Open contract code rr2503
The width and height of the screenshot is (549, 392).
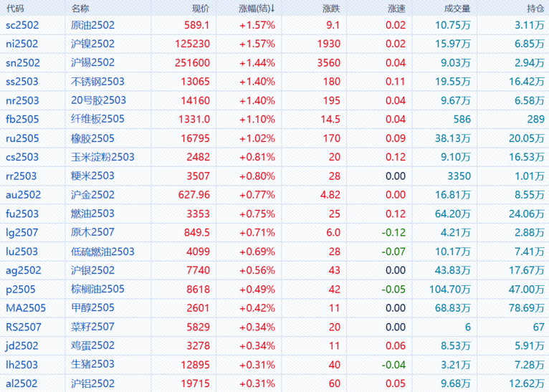21,176
